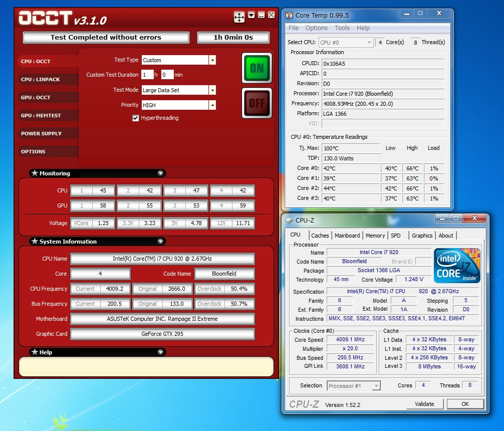Click the Core Temp thermometer title icon

pyautogui.click(x=289, y=15)
